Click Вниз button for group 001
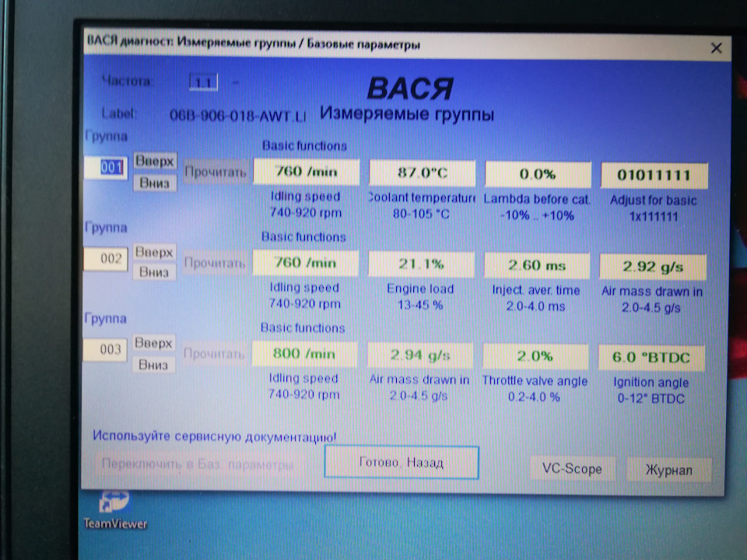This screenshot has height=560, width=747. [155, 183]
